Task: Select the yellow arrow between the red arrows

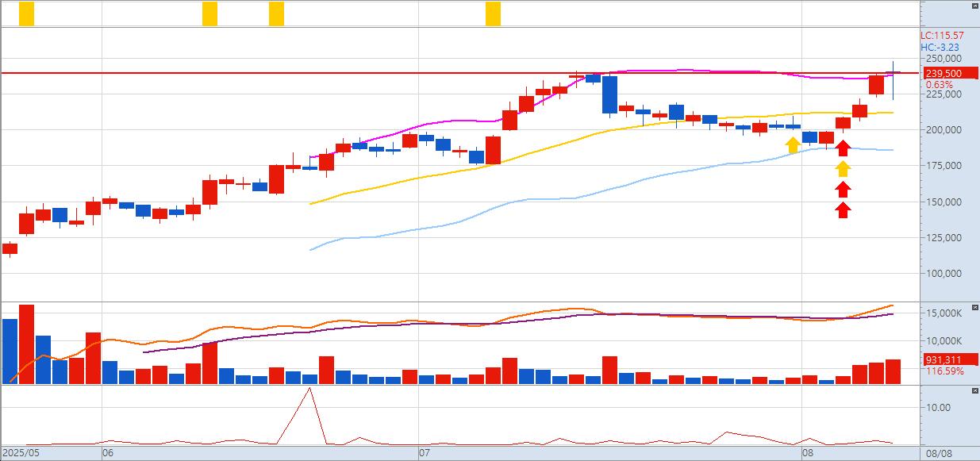Action: coord(844,168)
